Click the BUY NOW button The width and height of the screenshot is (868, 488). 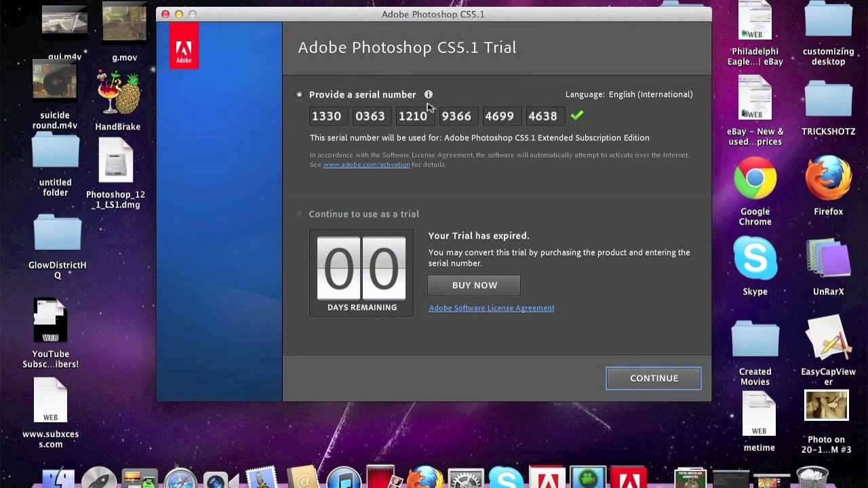pos(474,285)
